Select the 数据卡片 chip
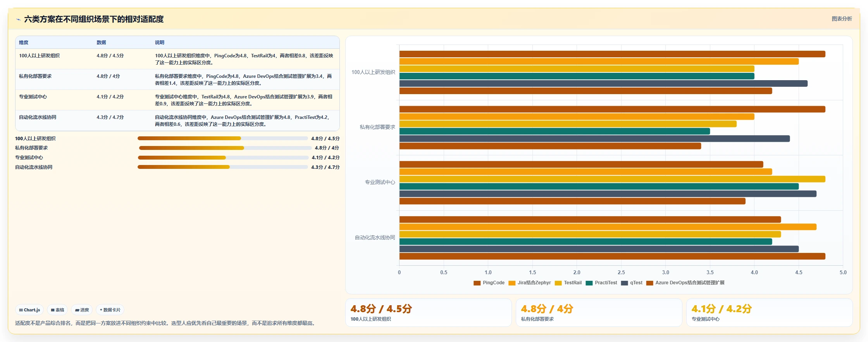This screenshot has width=868, height=342. (110, 310)
